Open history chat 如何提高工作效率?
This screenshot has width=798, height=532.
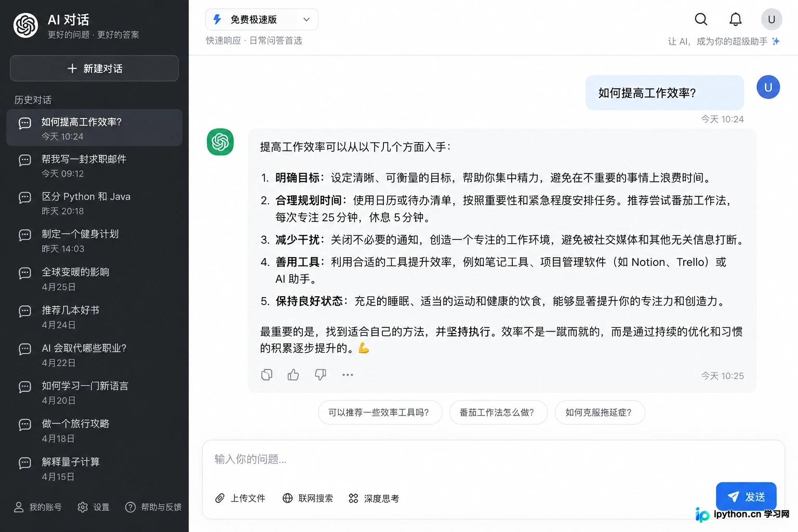click(95, 128)
